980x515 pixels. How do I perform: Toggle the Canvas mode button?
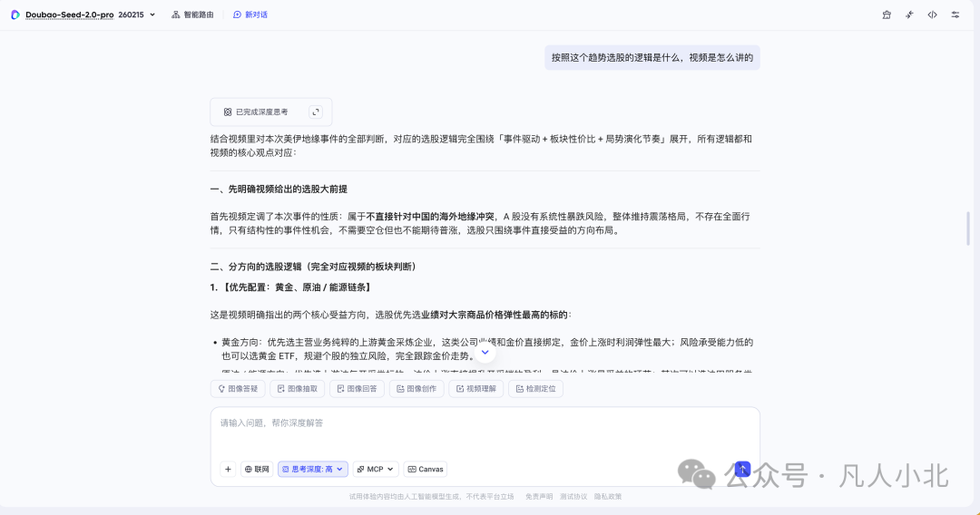[x=425, y=469]
